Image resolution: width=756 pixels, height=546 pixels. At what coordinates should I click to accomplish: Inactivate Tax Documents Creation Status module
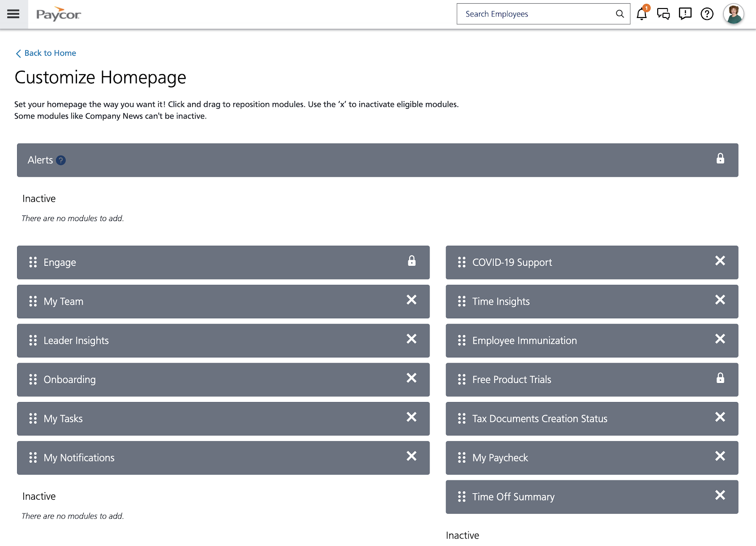pyautogui.click(x=720, y=417)
